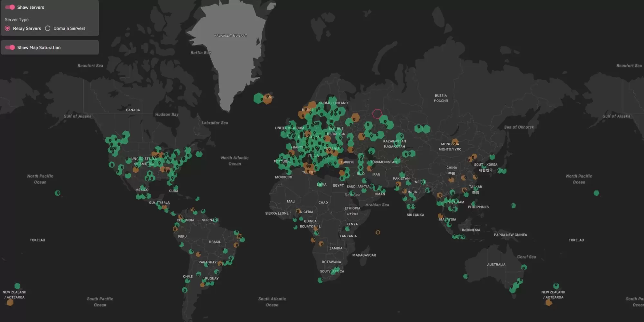The image size is (644, 322).
Task: Click the pink outlined hexagon in Russia
Action: [x=377, y=114]
